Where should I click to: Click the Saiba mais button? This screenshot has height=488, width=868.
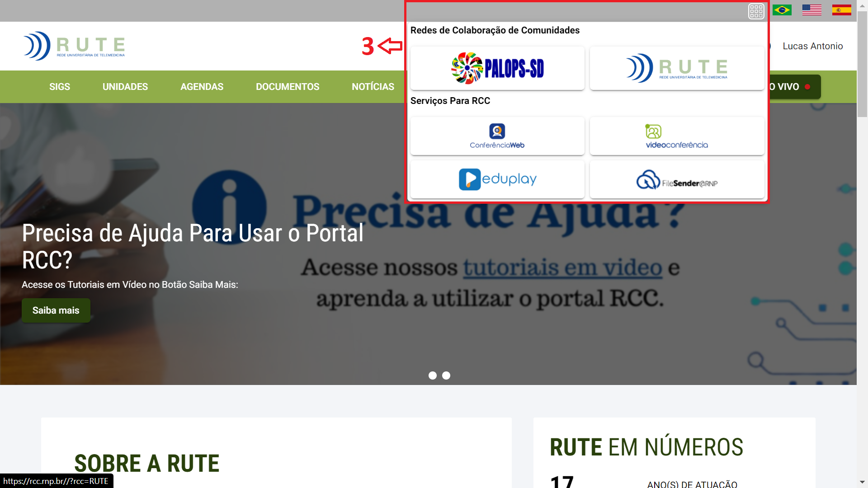point(56,310)
